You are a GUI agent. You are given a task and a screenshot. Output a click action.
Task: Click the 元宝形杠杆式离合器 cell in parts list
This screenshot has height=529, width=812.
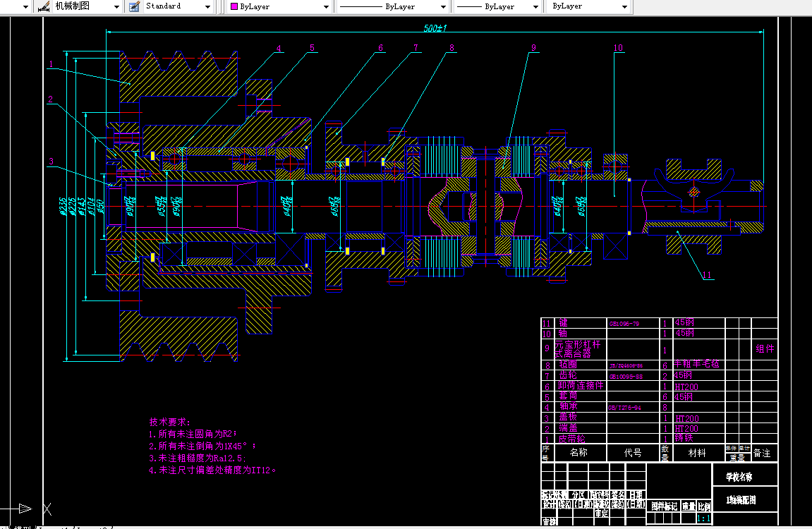[581, 349]
